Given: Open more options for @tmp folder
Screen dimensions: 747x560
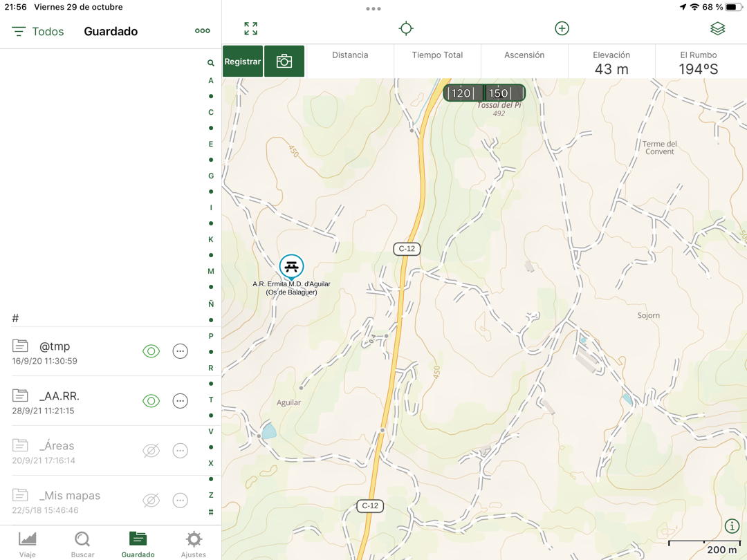Looking at the screenshot, I should click(x=180, y=351).
